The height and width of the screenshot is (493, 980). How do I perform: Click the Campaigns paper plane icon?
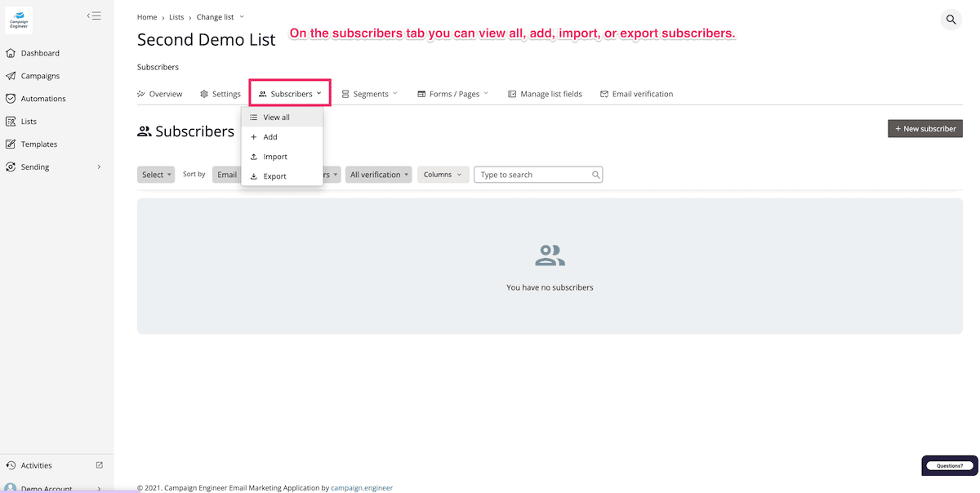coord(11,76)
